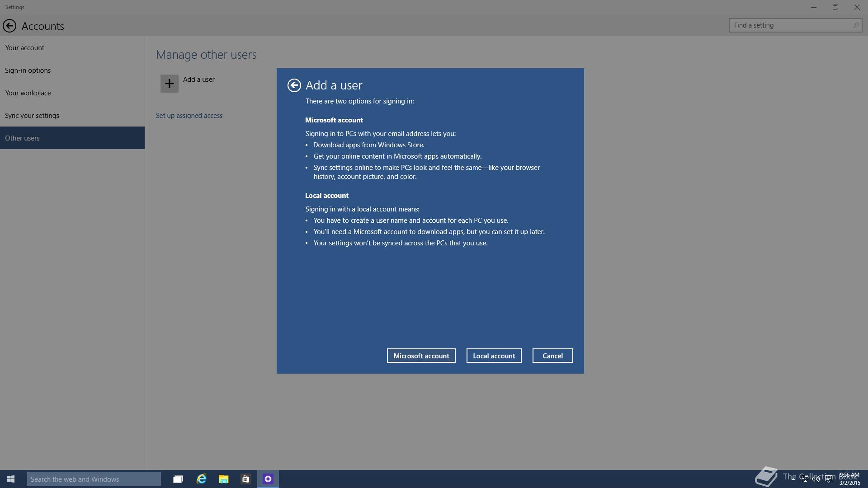Minimize the Settings window

click(814, 7)
